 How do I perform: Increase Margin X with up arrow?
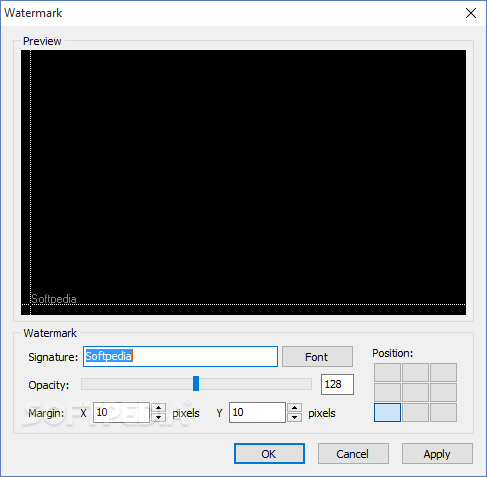[159, 408]
